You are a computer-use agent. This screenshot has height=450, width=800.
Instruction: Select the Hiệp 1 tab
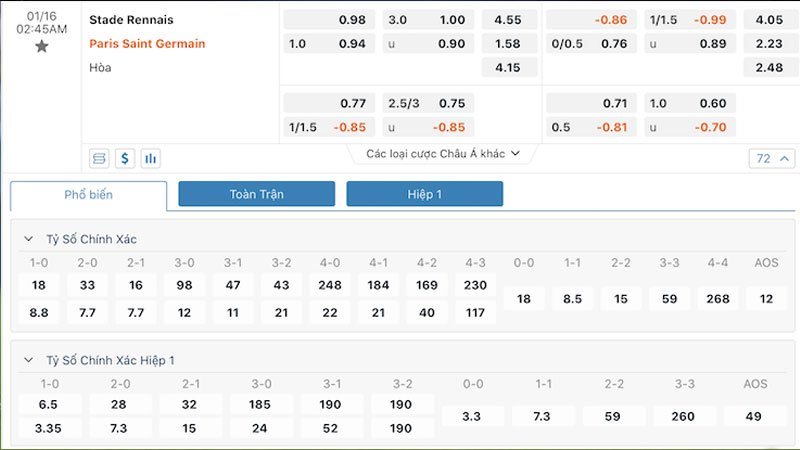tap(425, 194)
